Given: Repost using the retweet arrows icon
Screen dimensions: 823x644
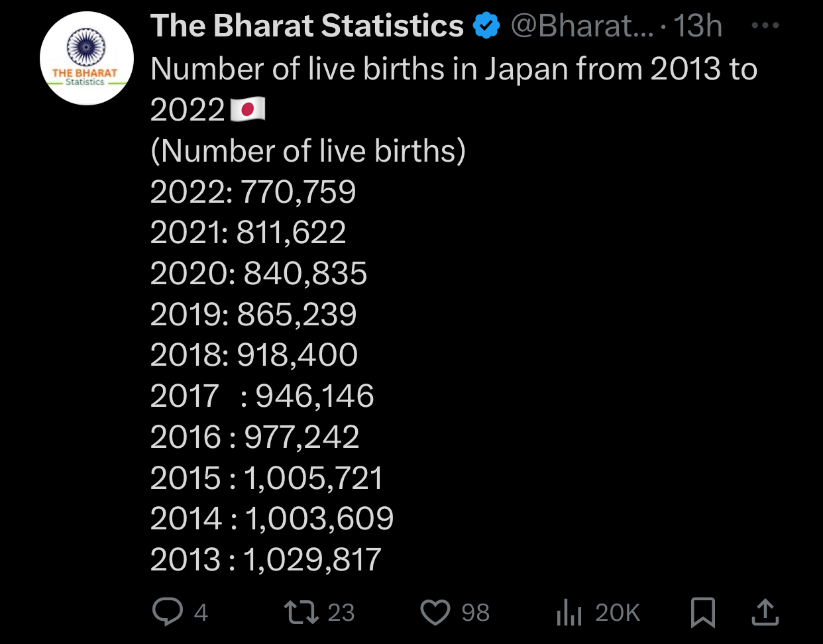Looking at the screenshot, I should (302, 612).
